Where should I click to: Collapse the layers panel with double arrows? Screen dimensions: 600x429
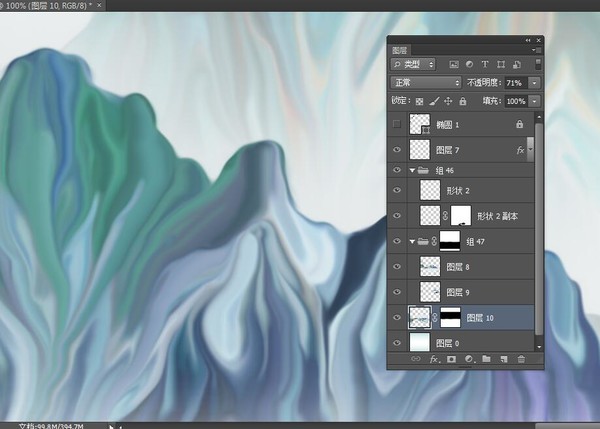tap(528, 40)
